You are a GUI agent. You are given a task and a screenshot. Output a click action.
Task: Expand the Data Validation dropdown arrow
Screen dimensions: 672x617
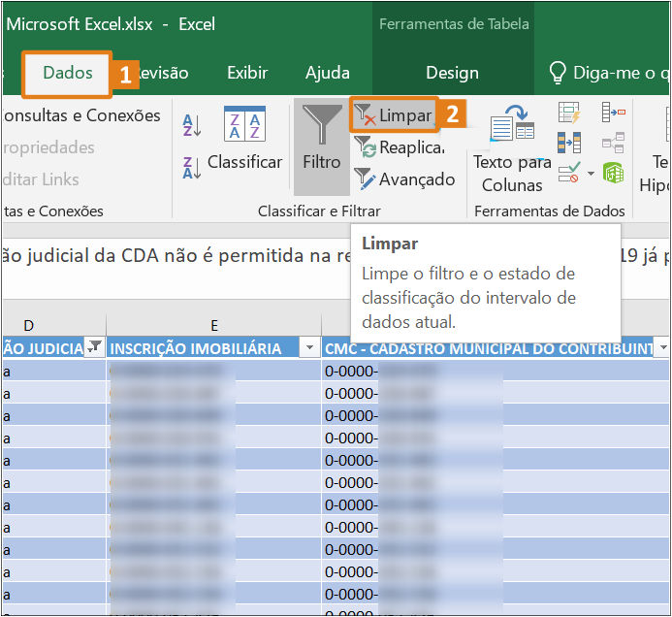tap(591, 175)
